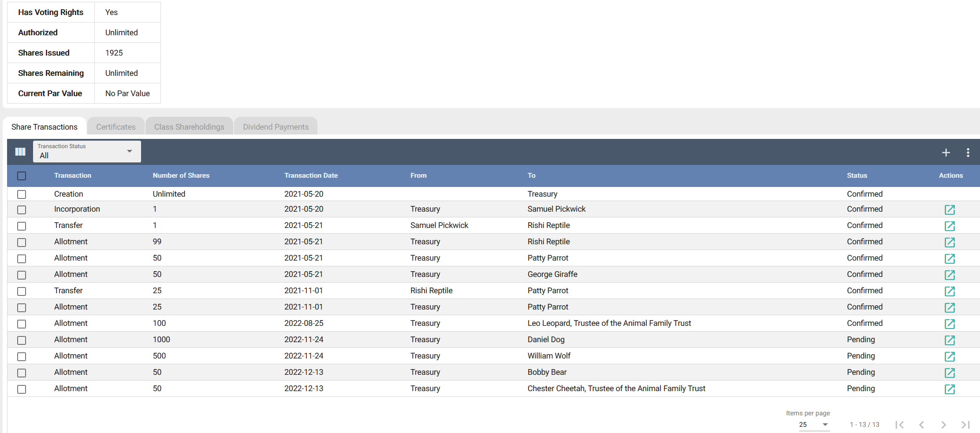Check the Creation transaction row checkbox
The height and width of the screenshot is (433, 980).
(x=22, y=194)
